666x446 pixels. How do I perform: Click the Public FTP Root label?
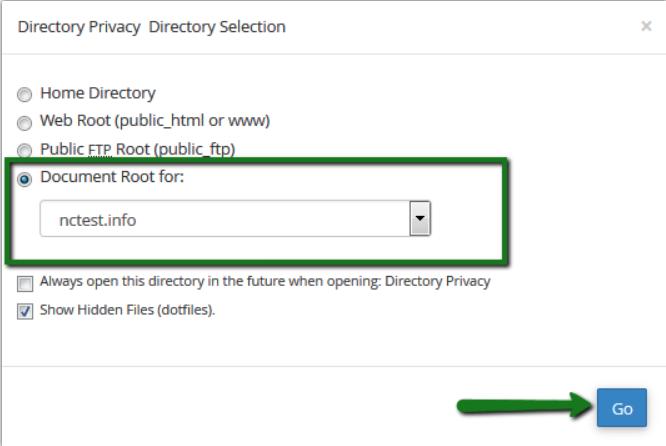138,150
